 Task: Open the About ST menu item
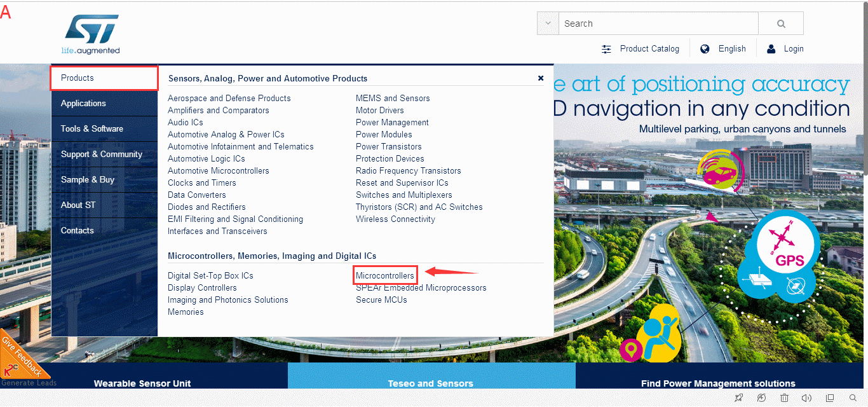coord(104,205)
